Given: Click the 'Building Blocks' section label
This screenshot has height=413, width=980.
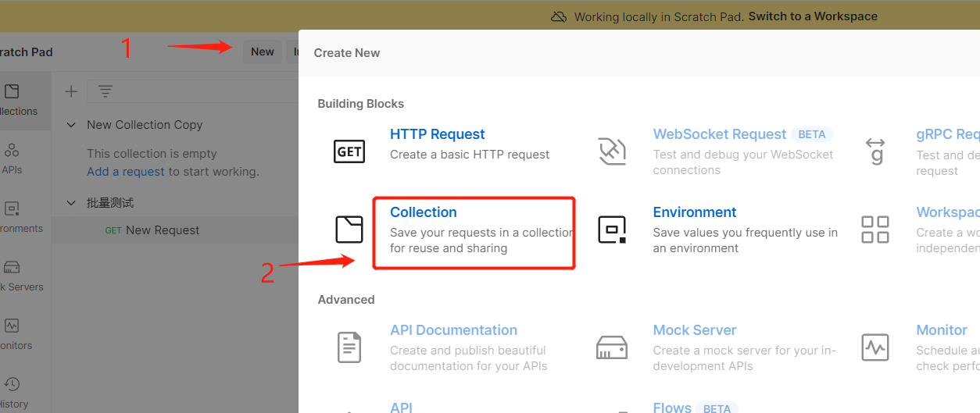Looking at the screenshot, I should click(x=361, y=104).
